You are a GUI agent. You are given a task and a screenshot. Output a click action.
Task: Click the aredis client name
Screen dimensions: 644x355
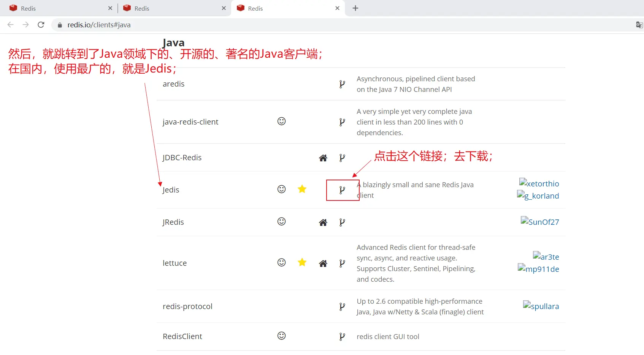(173, 84)
